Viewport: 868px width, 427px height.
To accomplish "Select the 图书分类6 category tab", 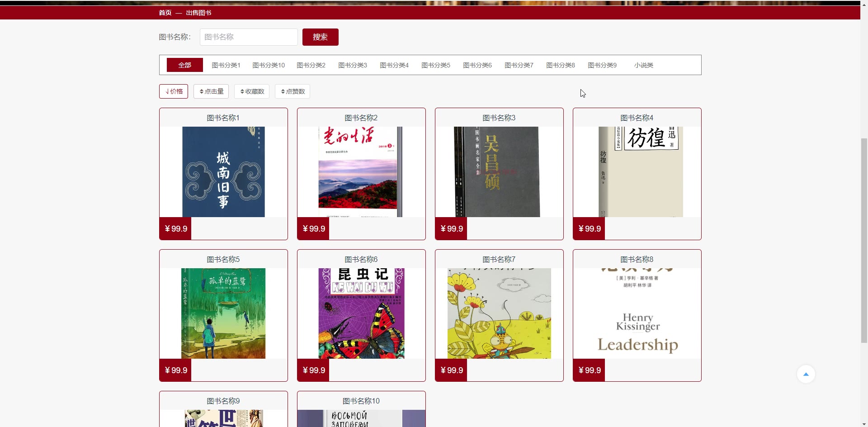I will (x=477, y=65).
